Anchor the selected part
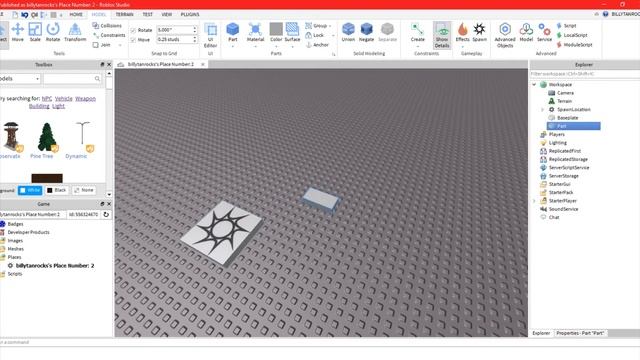 click(317, 45)
